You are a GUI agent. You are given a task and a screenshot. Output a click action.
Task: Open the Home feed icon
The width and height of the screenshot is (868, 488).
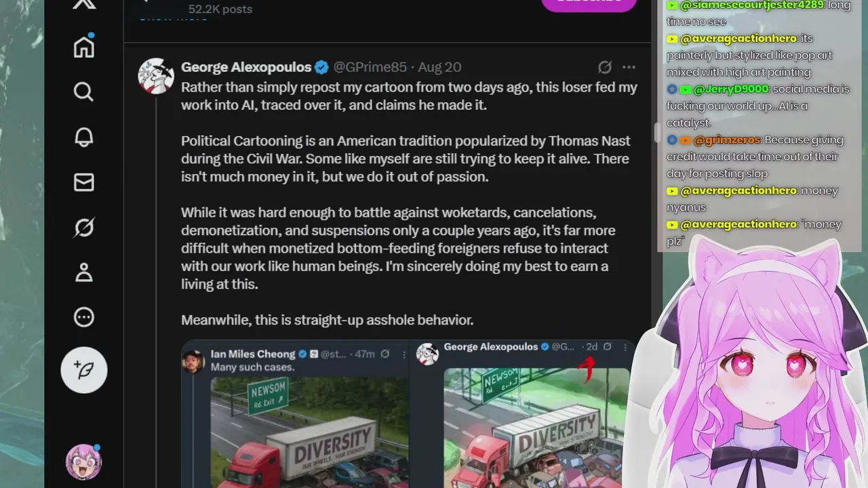coord(84,47)
